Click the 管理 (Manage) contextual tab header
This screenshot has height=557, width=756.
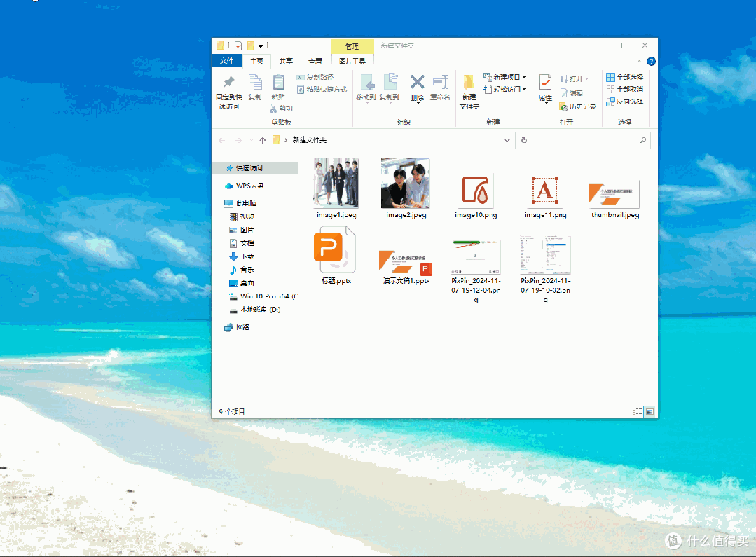click(352, 46)
